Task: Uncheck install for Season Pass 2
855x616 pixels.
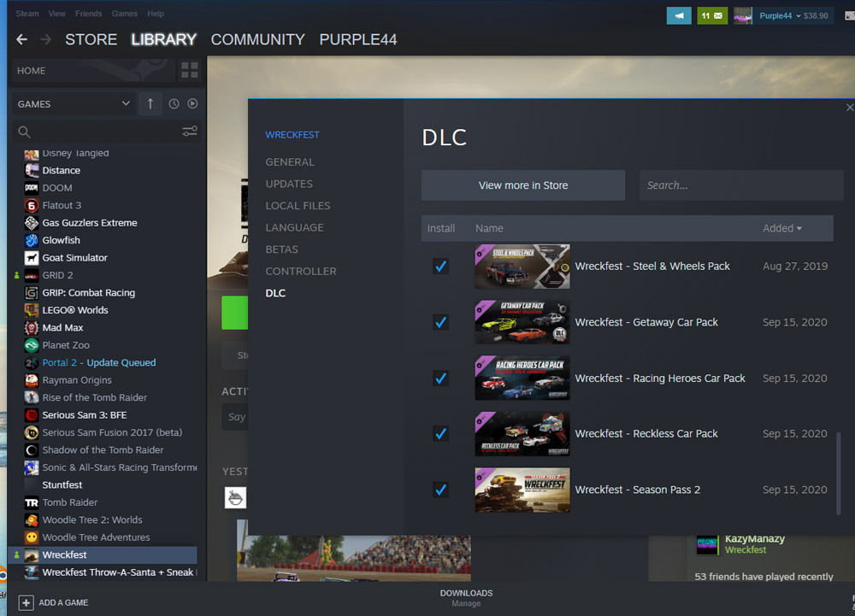Action: click(x=440, y=490)
